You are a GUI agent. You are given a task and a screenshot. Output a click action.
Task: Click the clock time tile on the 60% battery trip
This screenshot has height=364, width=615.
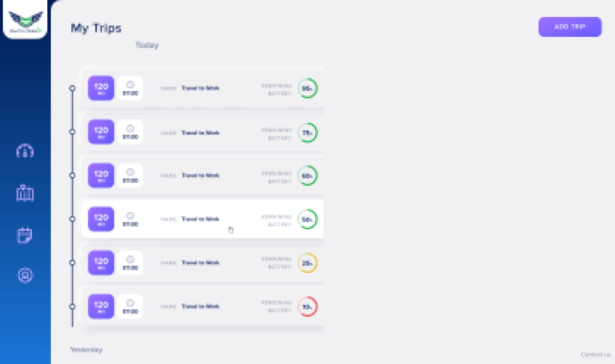(x=130, y=176)
